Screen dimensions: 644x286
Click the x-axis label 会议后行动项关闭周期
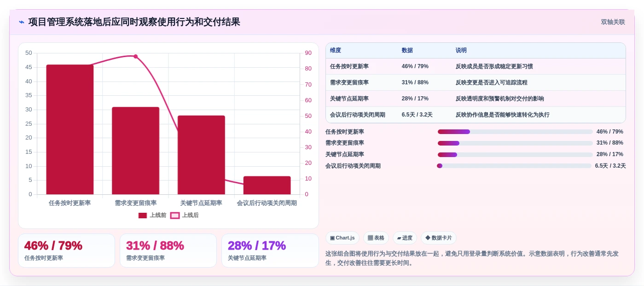267,203
